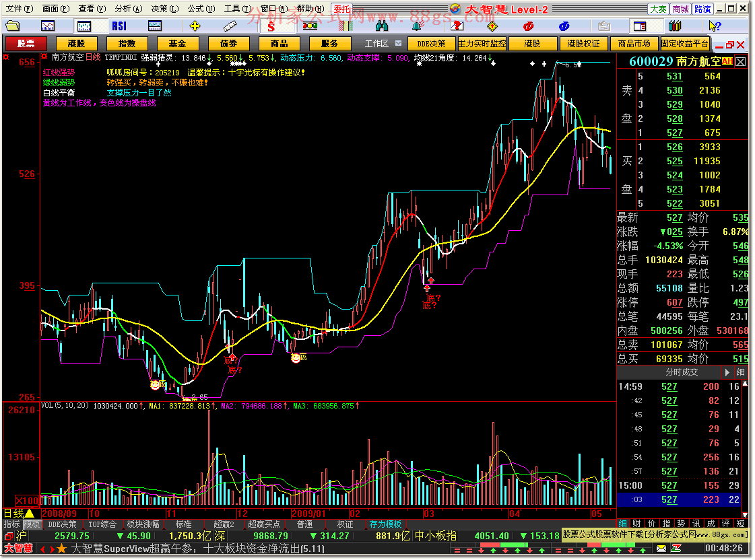
Task: Select the candlestick chart toolbar icon
Action: tap(84, 26)
